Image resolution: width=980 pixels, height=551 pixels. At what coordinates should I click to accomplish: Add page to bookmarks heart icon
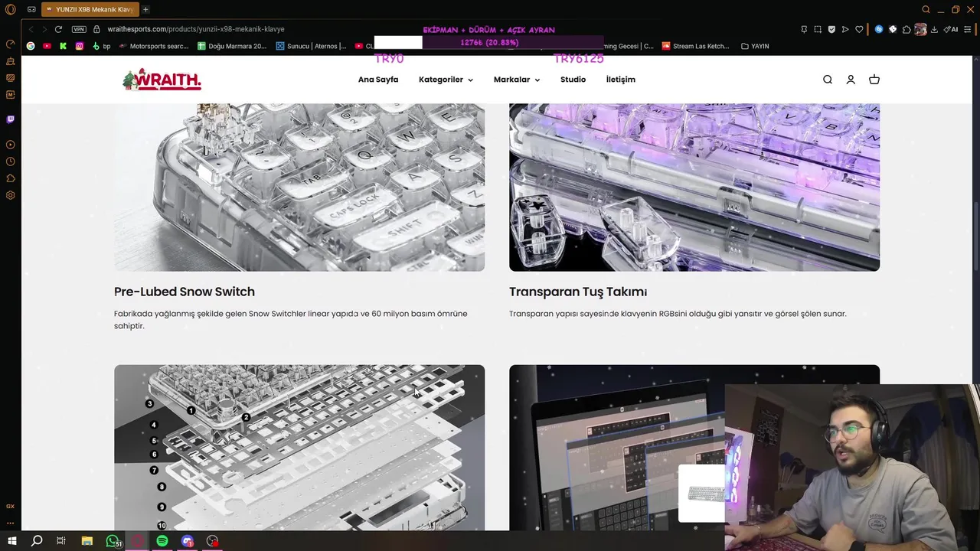[859, 29]
